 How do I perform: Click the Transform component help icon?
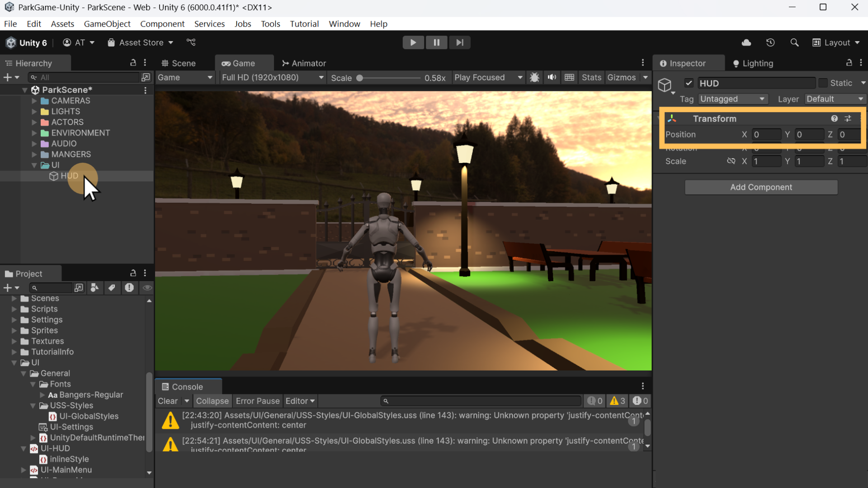(x=834, y=118)
